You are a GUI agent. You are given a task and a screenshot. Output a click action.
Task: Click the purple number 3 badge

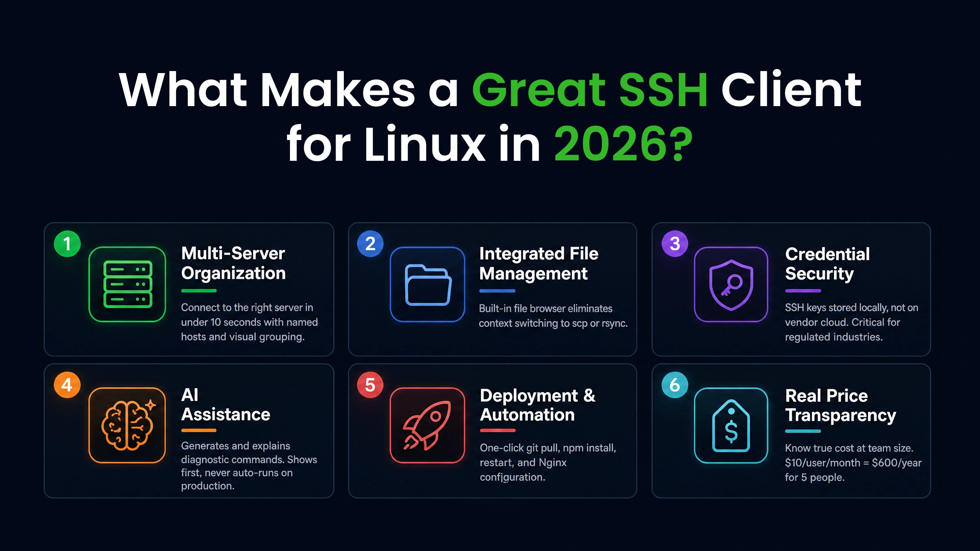click(675, 244)
